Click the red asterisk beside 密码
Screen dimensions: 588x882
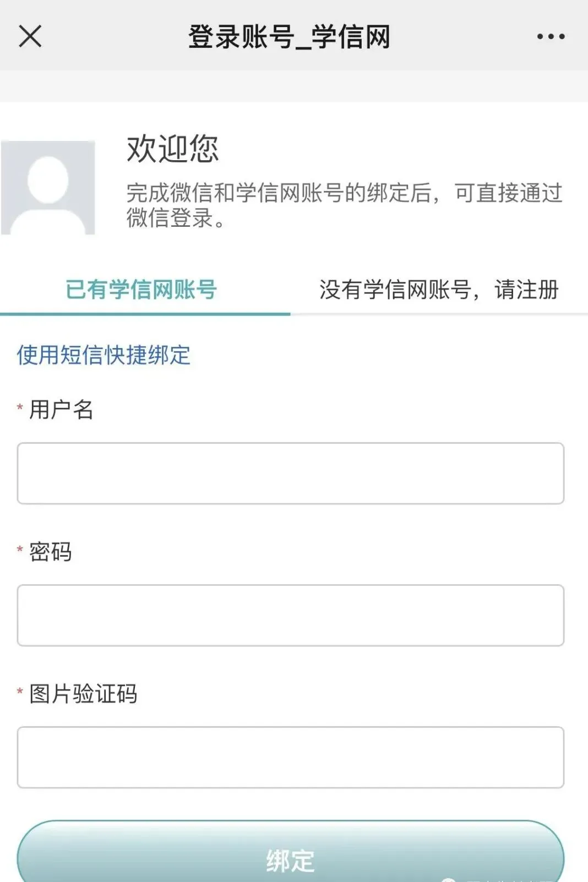(20, 550)
